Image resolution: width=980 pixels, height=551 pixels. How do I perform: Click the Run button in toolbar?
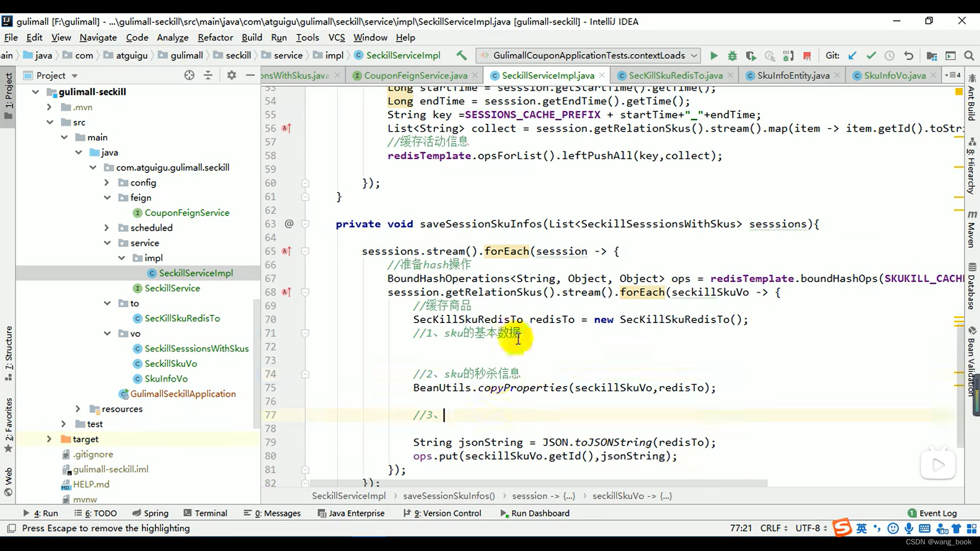coord(713,55)
